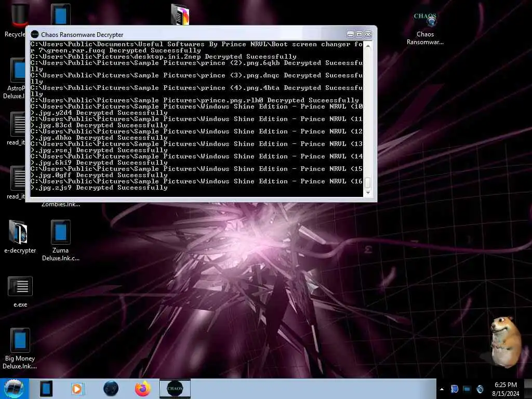
Task: Minimize the Chaos Ransomware Decrypter window
Action: (x=351, y=35)
